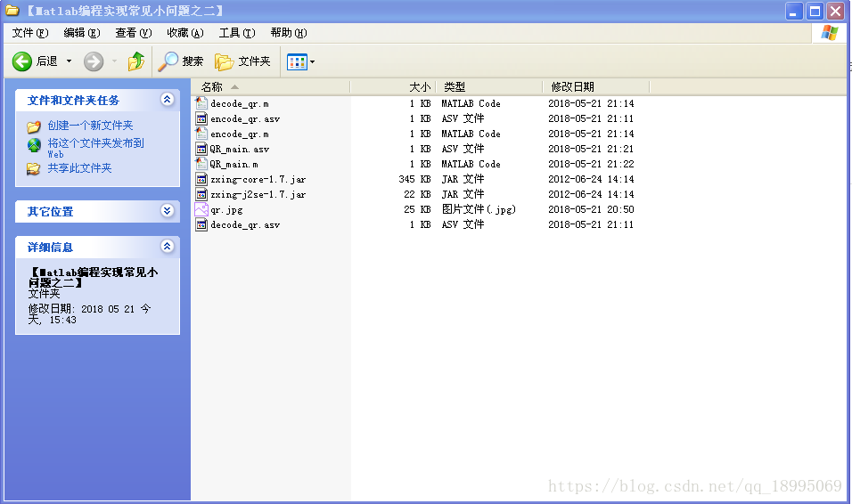Screen dimensions: 852x504
Task: Click the share folder hand icon
Action: tap(34, 169)
